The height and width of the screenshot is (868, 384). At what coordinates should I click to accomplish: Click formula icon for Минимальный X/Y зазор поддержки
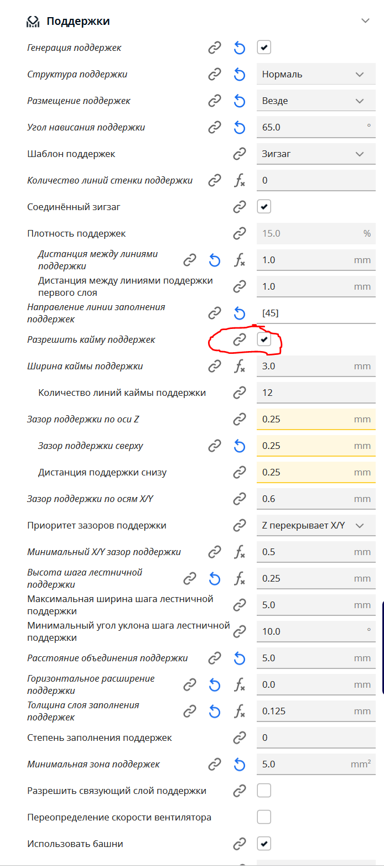240,552
